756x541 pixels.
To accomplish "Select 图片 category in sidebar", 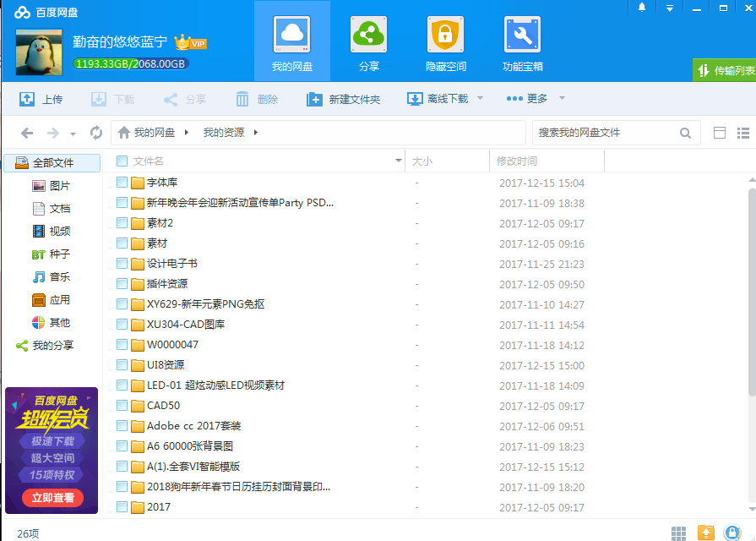I will (x=52, y=186).
